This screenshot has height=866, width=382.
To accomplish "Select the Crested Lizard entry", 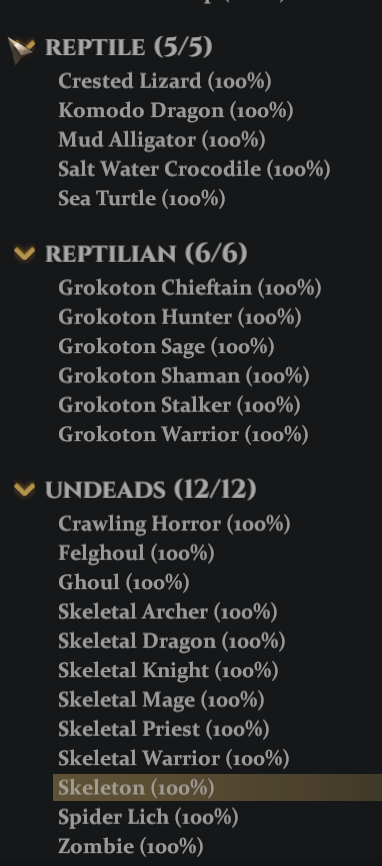I will coord(165,81).
